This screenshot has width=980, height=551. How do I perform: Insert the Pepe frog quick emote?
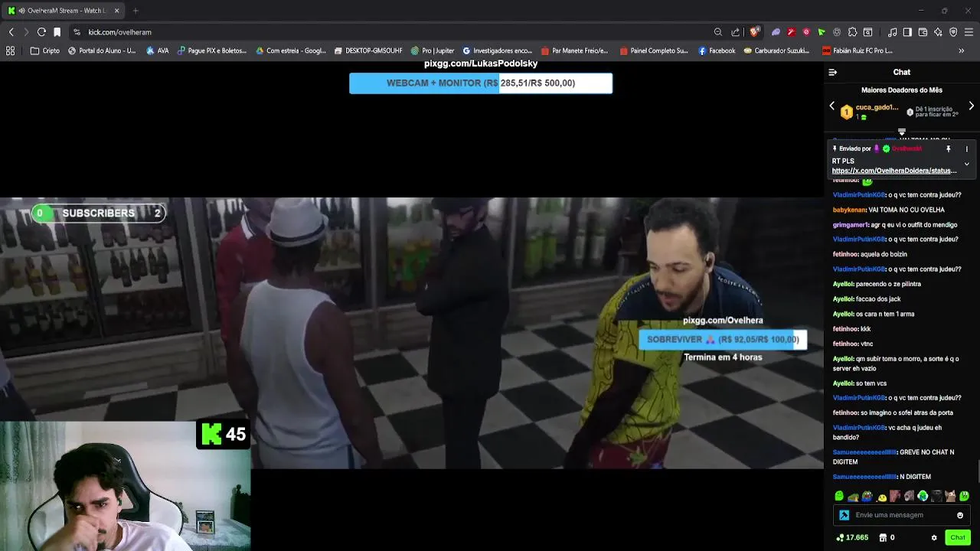(x=867, y=496)
